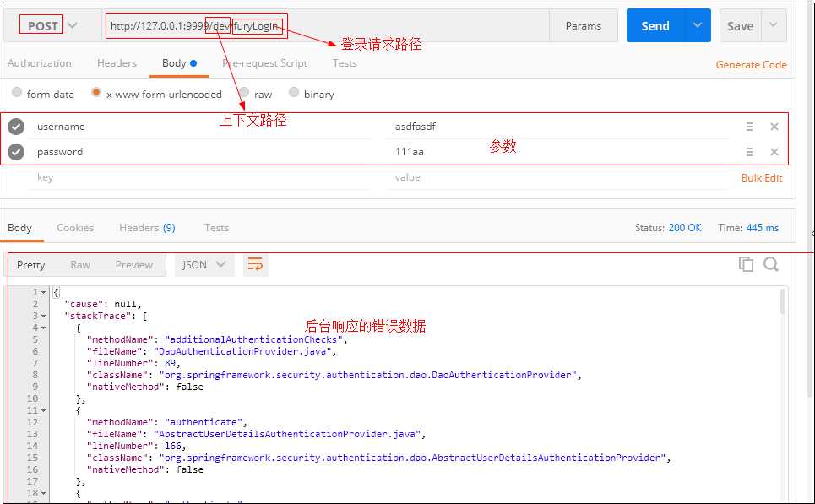This screenshot has height=504, width=815.
Task: Choose the form-data body type
Action: pos(17,94)
